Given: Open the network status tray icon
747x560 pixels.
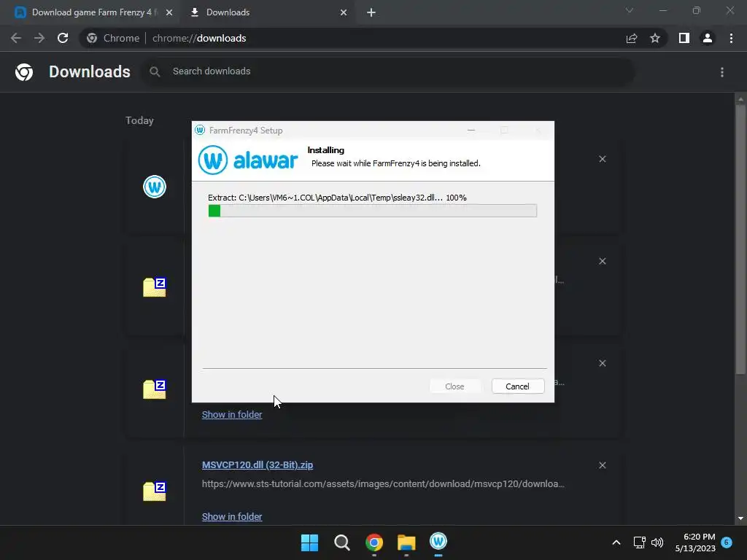Looking at the screenshot, I should (639, 542).
